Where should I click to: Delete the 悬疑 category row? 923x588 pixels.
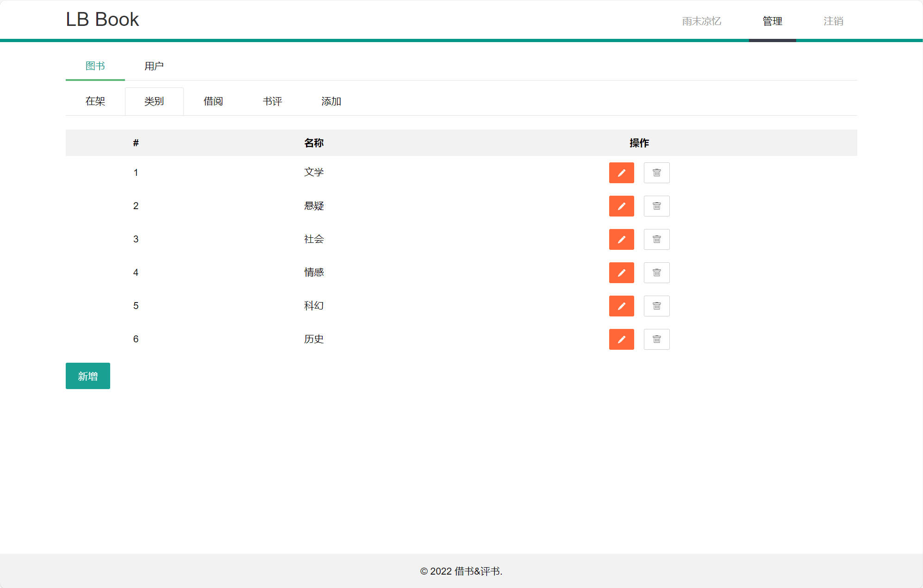(656, 206)
